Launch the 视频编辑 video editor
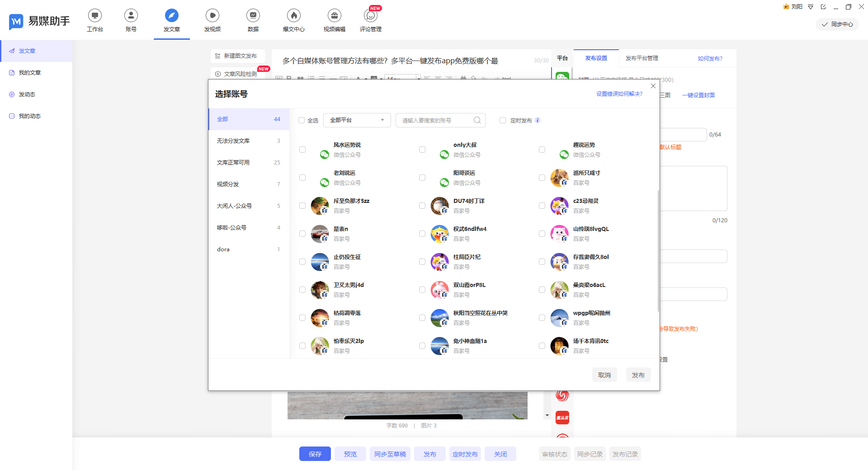The width and height of the screenshot is (868, 470). coord(334,20)
